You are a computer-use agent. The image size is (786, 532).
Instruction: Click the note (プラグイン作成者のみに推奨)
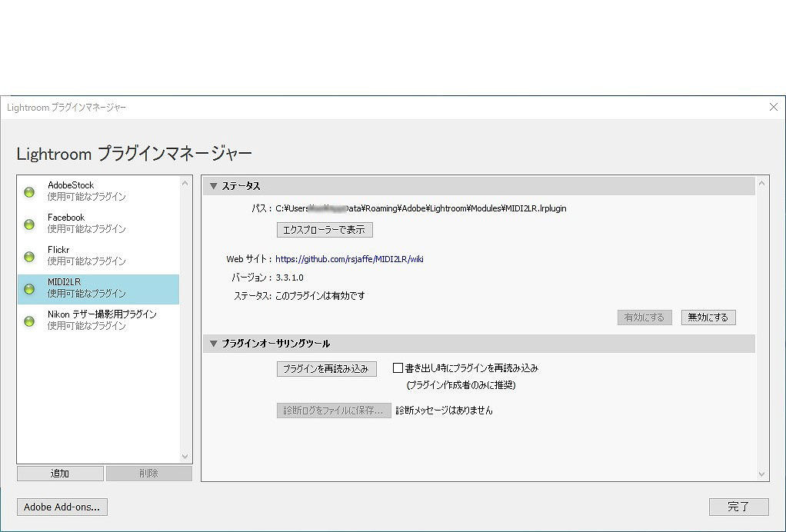(x=461, y=385)
